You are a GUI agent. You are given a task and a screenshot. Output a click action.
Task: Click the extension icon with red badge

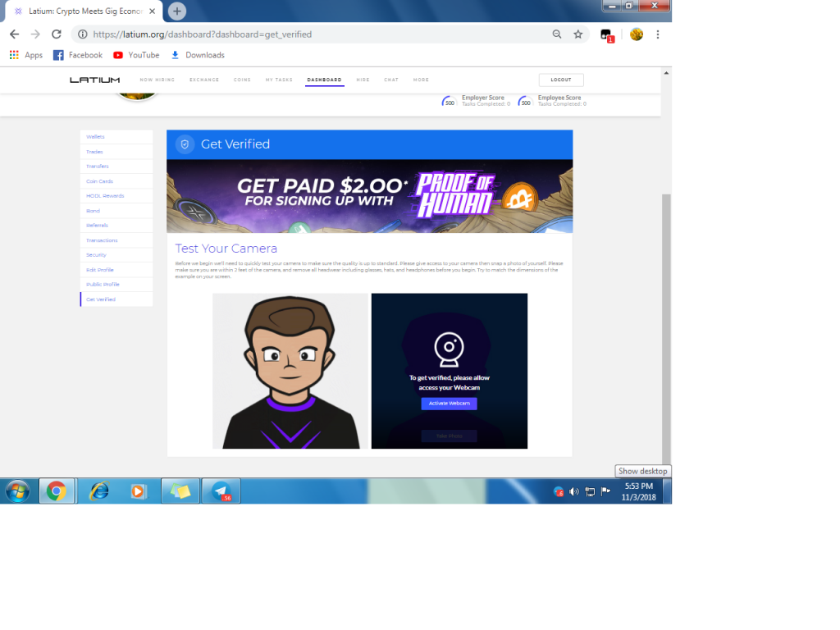click(x=606, y=35)
